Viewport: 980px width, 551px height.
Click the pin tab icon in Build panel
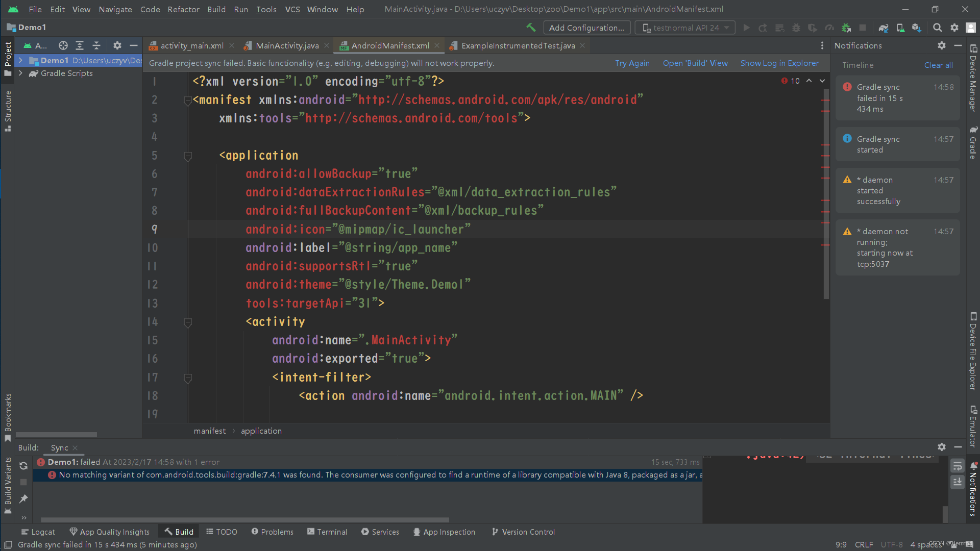[23, 499]
